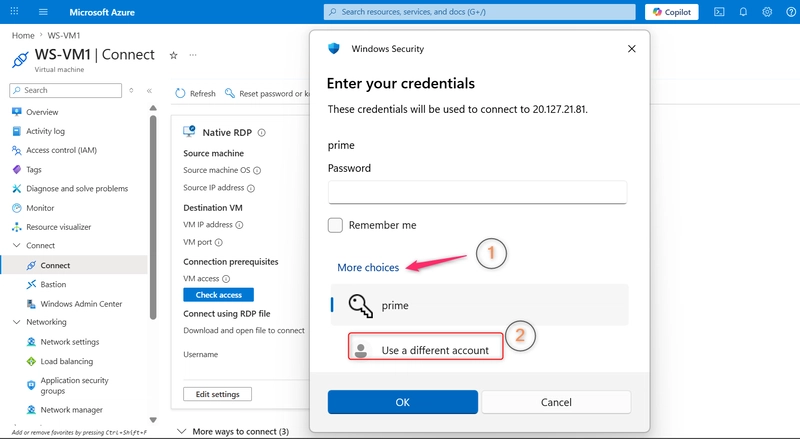Open Application security groups
Image resolution: width=800 pixels, height=439 pixels.
tap(74, 385)
